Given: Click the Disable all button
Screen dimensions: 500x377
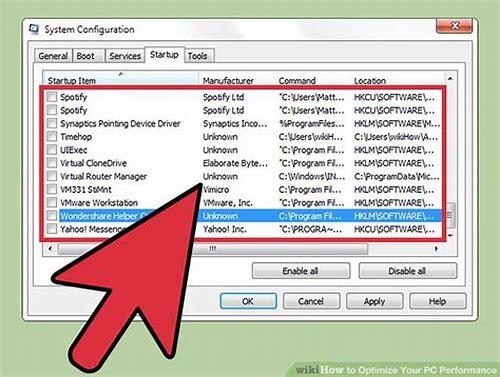Looking at the screenshot, I should pyautogui.click(x=407, y=271).
